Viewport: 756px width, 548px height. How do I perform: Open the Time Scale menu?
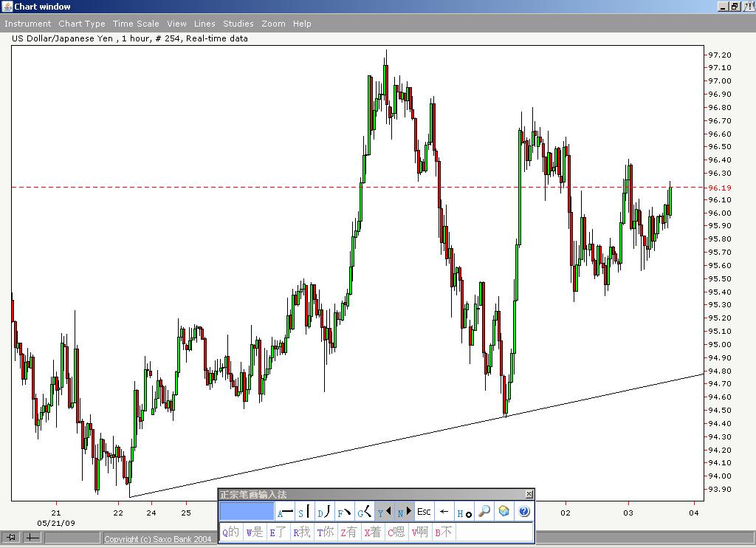(x=136, y=24)
